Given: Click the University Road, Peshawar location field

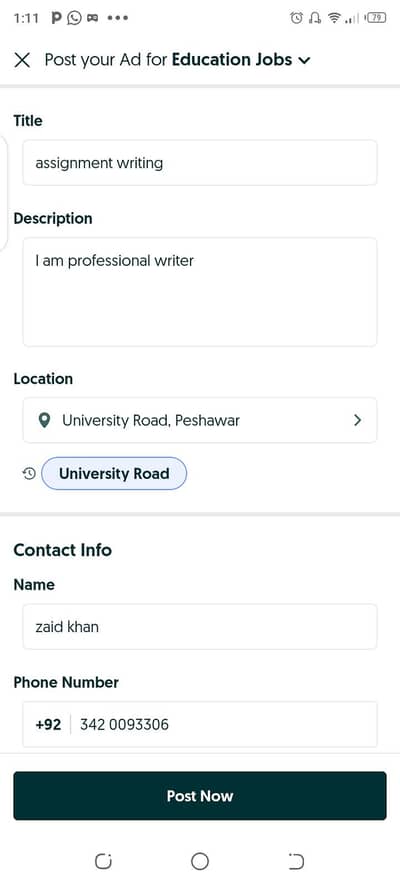Looking at the screenshot, I should click(x=199, y=420).
